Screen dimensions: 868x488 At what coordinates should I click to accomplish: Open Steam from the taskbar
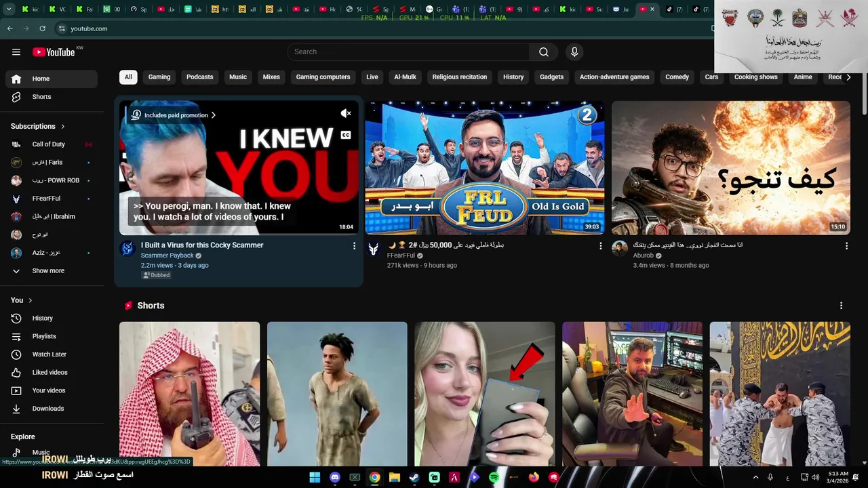[414, 477]
